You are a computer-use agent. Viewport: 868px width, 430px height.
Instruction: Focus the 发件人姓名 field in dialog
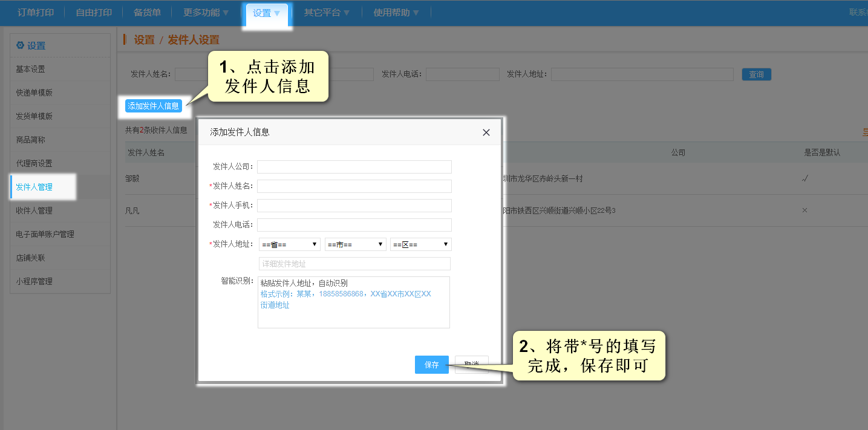tap(354, 186)
